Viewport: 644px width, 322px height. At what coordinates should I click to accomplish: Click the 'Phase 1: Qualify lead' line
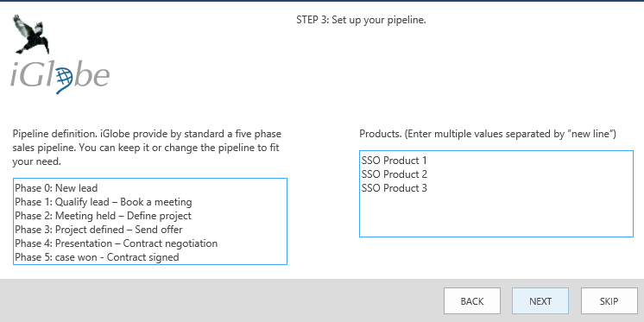pyautogui.click(x=104, y=202)
